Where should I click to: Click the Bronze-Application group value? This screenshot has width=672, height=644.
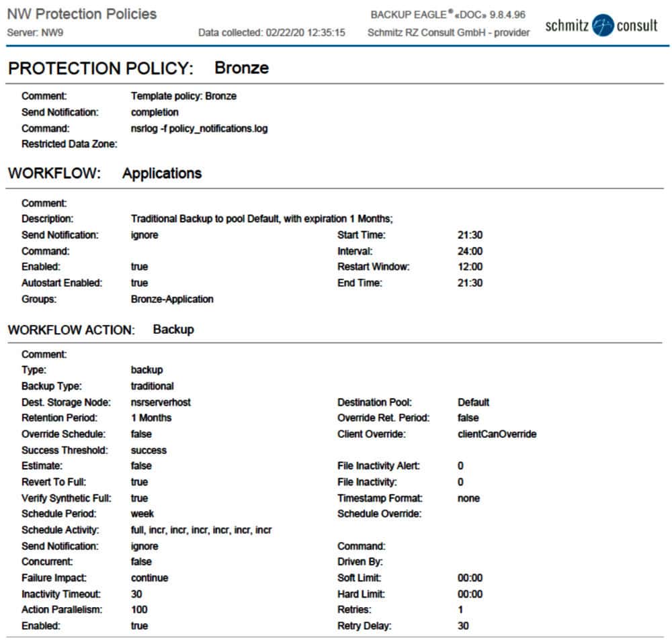[172, 300]
